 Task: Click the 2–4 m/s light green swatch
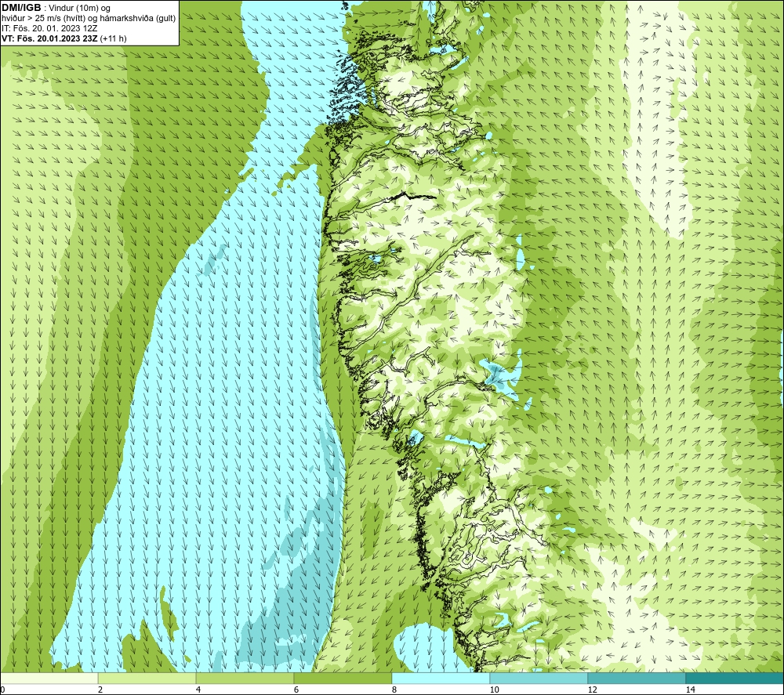tap(147, 678)
